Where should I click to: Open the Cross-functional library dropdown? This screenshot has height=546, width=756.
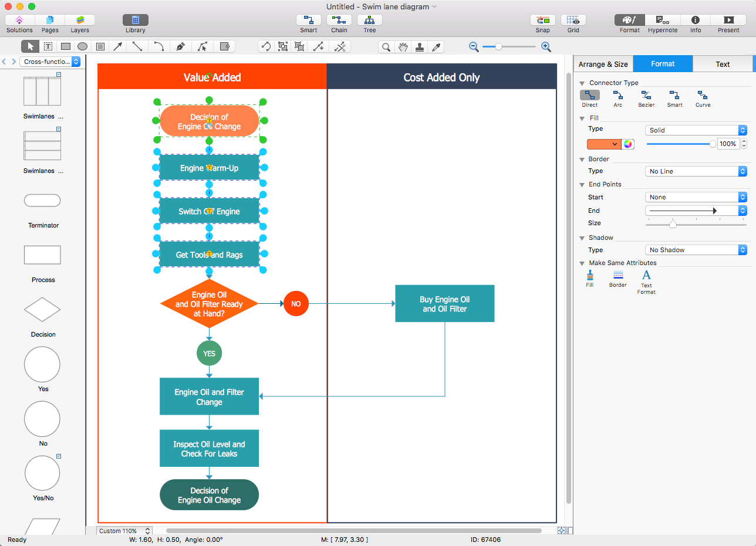point(50,62)
